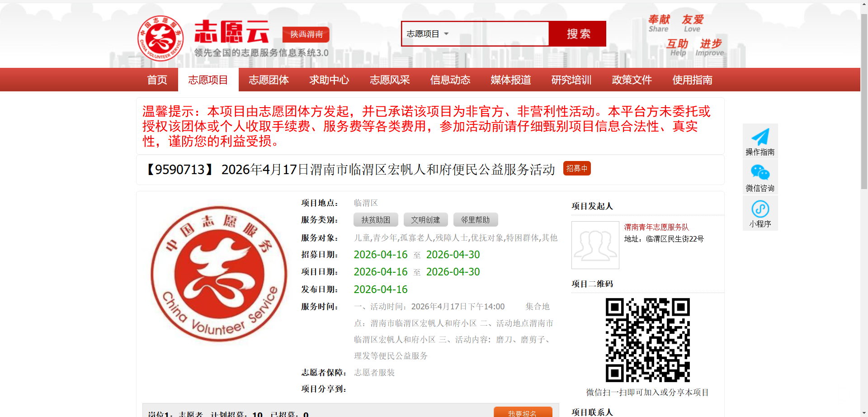This screenshot has height=417, width=868.
Task: Click the 招募中 status badge
Action: 577,168
